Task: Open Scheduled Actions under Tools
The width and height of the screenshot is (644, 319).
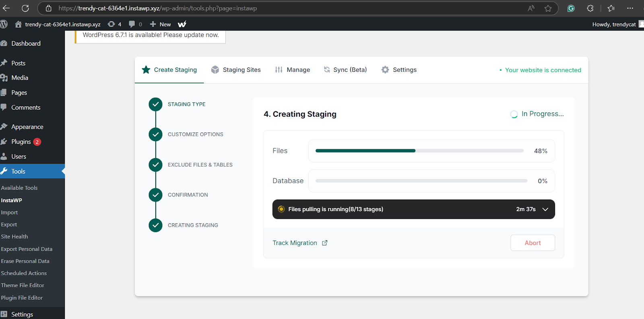Action: point(24,273)
